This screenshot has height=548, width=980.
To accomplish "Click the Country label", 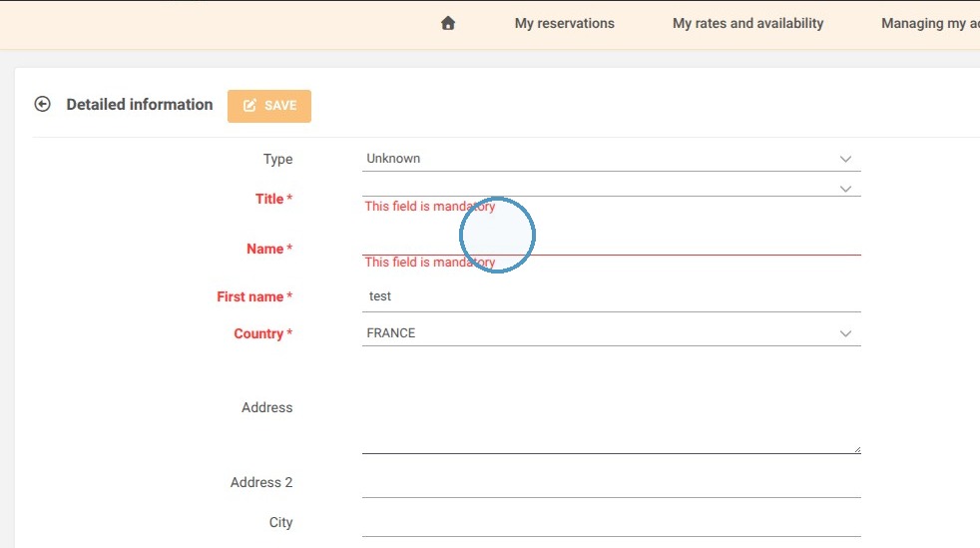I will click(x=263, y=333).
